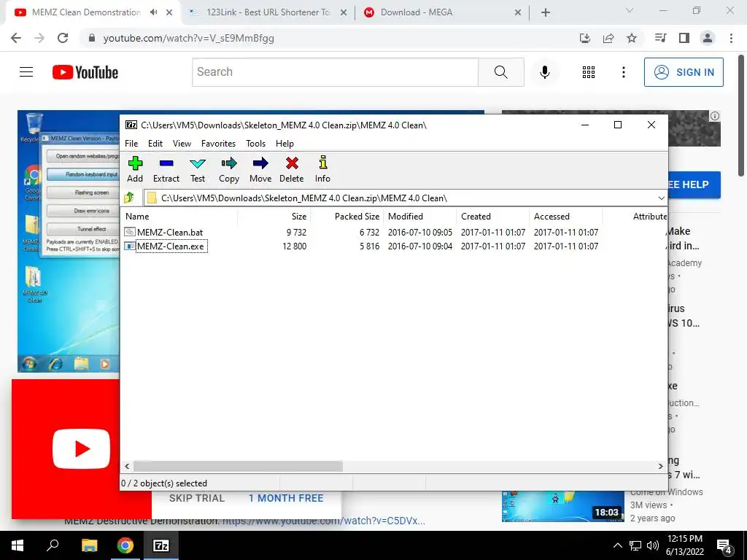Screen dimensions: 747x560
Task: Open a new Chrome tab
Action: coord(546,12)
